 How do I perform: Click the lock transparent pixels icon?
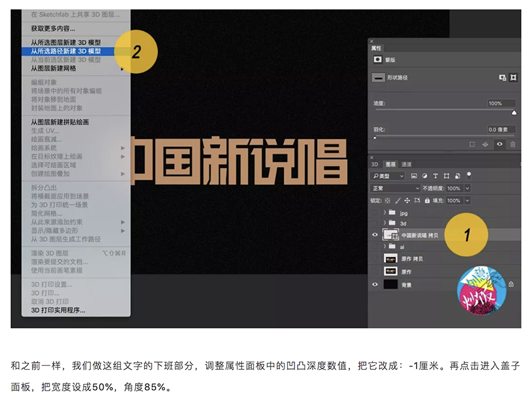pyautogui.click(x=387, y=200)
